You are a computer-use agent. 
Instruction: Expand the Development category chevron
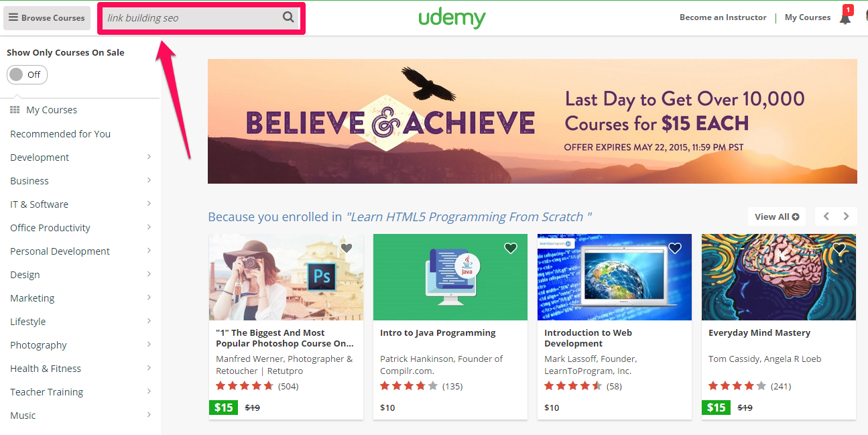coord(149,157)
